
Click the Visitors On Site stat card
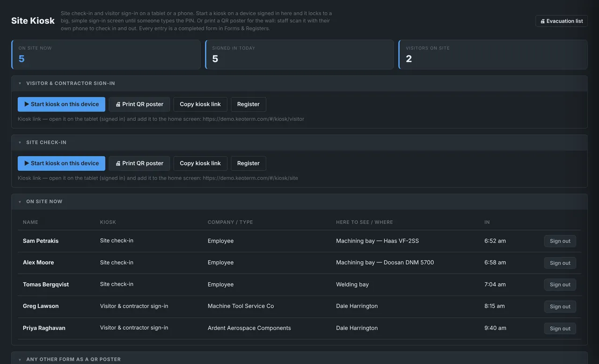[x=493, y=54]
